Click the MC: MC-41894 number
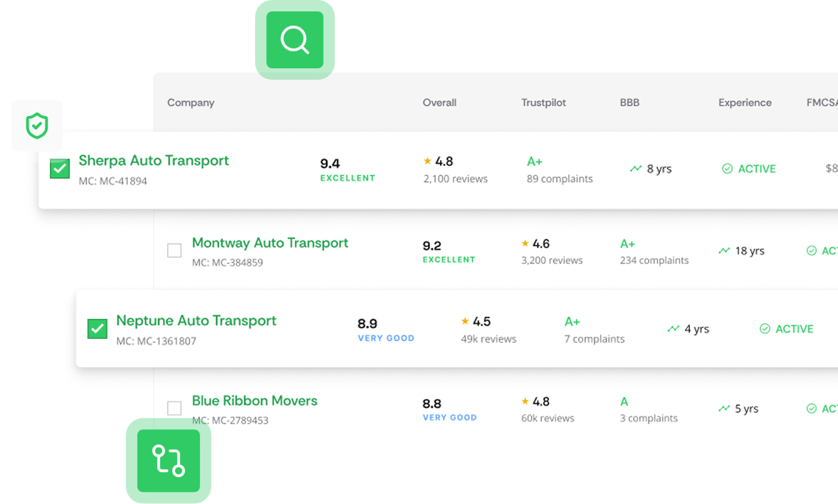Image resolution: width=838 pixels, height=504 pixels. pos(112,182)
